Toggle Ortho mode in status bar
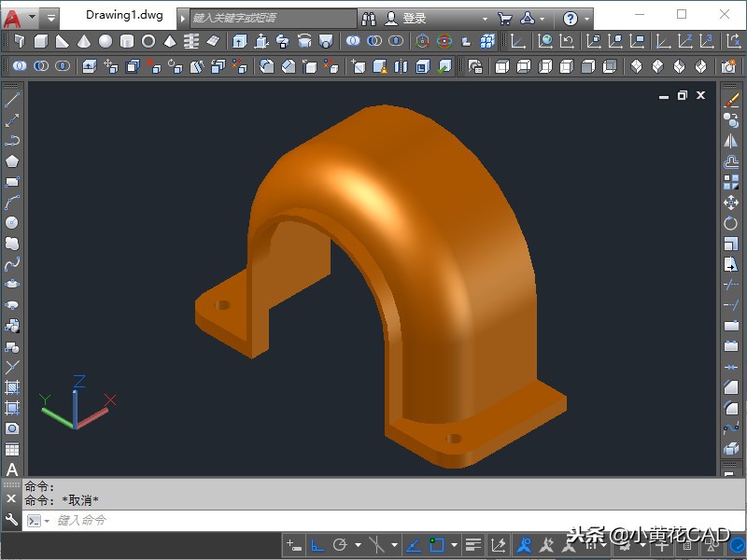 [317, 544]
